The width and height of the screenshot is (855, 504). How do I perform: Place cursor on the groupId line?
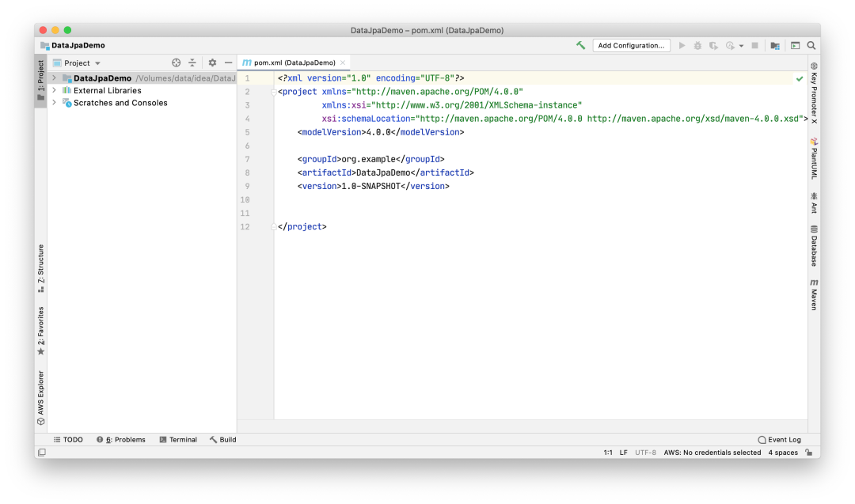370,159
